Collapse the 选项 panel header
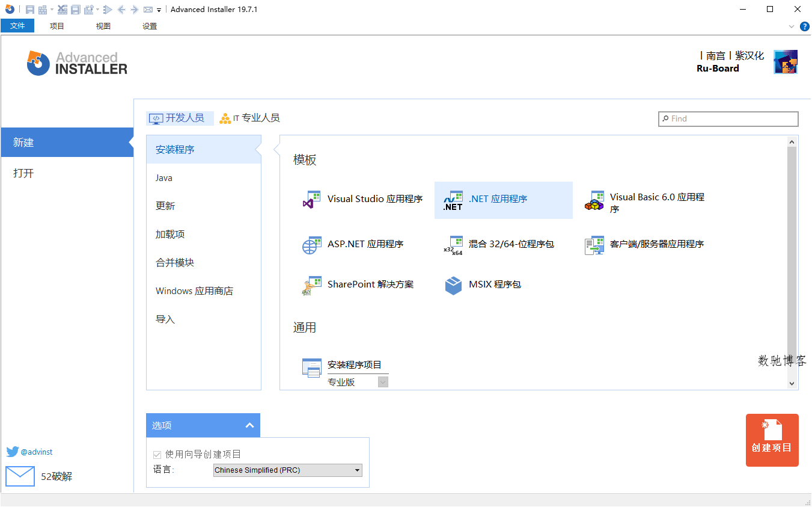812x507 pixels. [x=203, y=425]
